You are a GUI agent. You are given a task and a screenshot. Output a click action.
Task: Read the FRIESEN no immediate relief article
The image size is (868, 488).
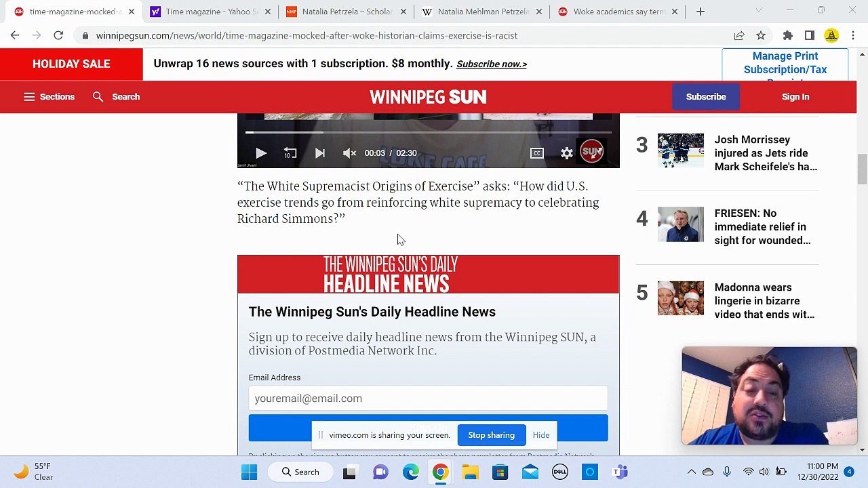(x=762, y=227)
